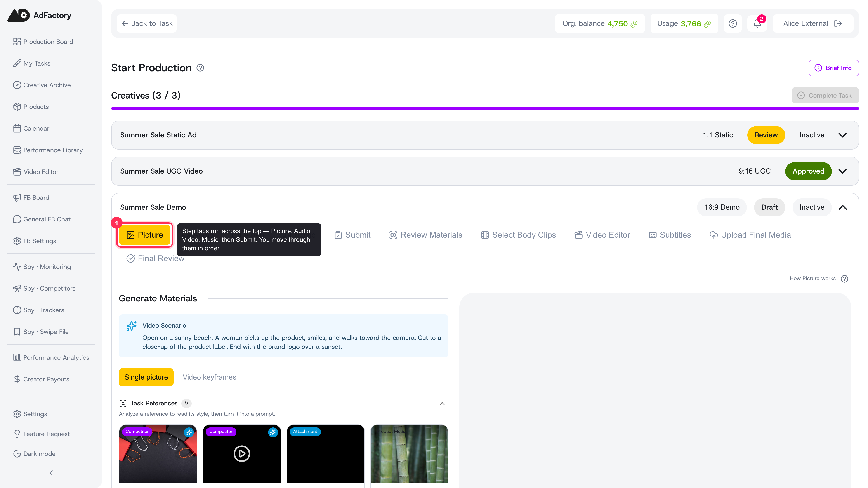Click the 16:9 Demo format badge

(722, 207)
